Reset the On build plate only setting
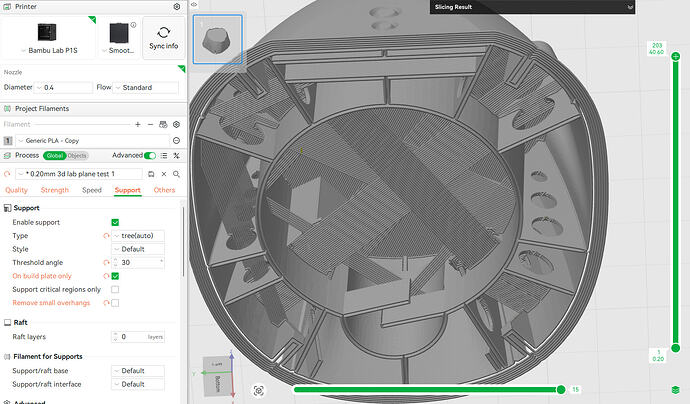The width and height of the screenshot is (690, 404). click(106, 276)
